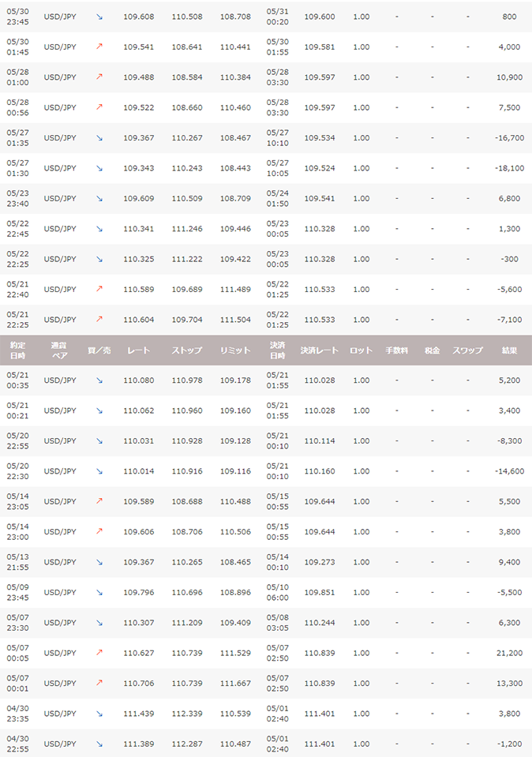Click the スワップ column header
532x757 pixels.
[x=467, y=350]
